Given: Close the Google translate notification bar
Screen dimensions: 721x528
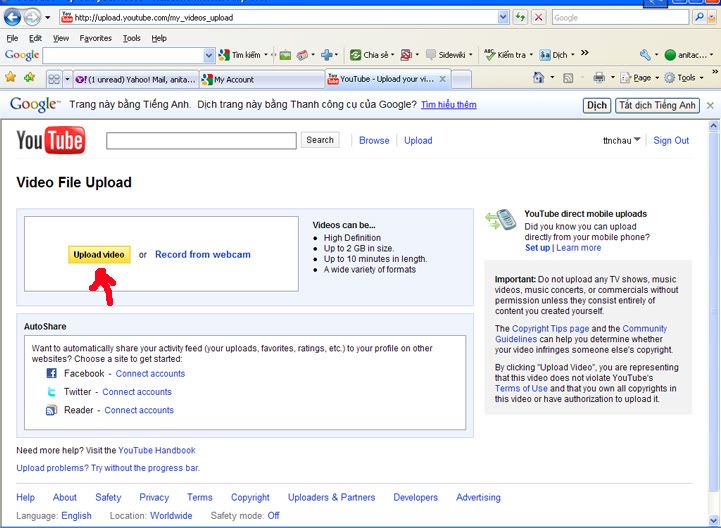Looking at the screenshot, I should pos(710,105).
